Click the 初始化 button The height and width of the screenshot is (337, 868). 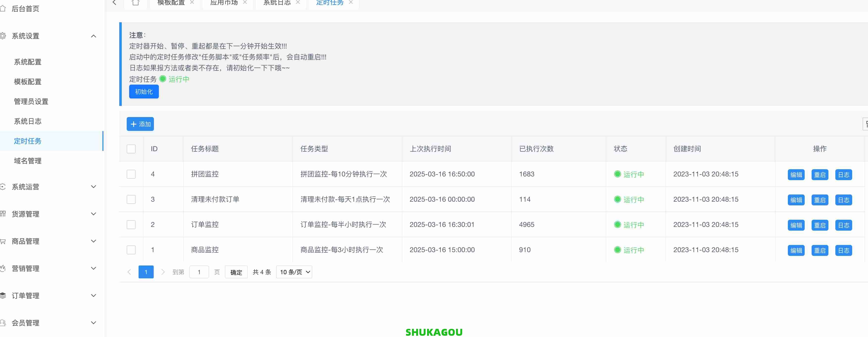(144, 91)
